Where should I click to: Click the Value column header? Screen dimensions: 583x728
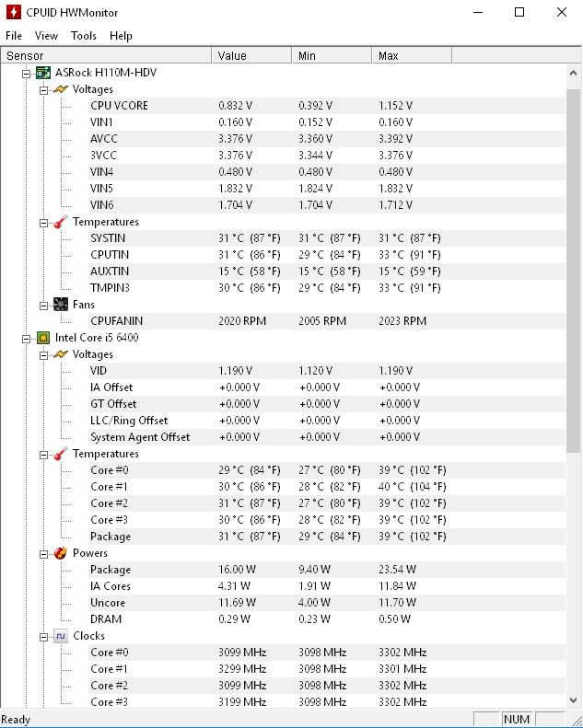pyautogui.click(x=251, y=56)
